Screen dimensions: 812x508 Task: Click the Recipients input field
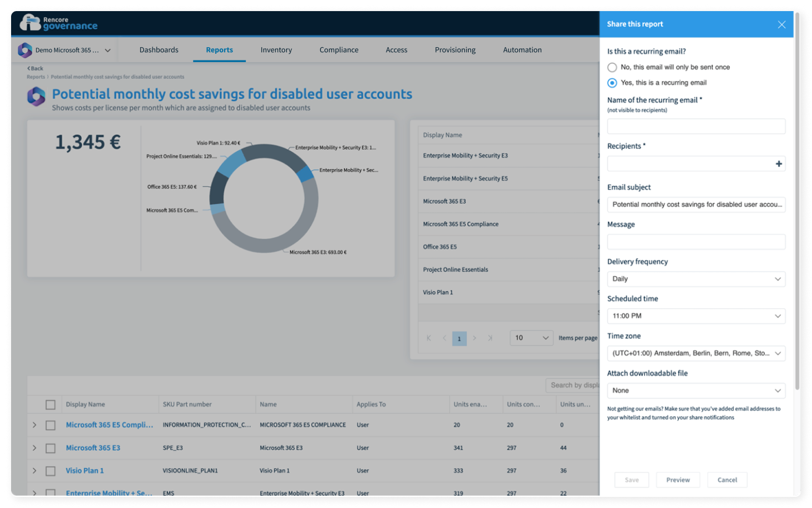click(x=696, y=164)
